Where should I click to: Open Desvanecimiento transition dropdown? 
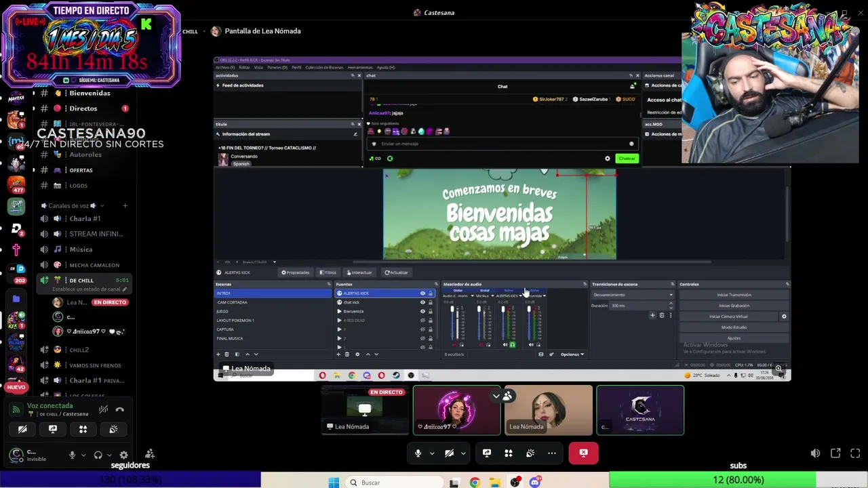click(633, 295)
